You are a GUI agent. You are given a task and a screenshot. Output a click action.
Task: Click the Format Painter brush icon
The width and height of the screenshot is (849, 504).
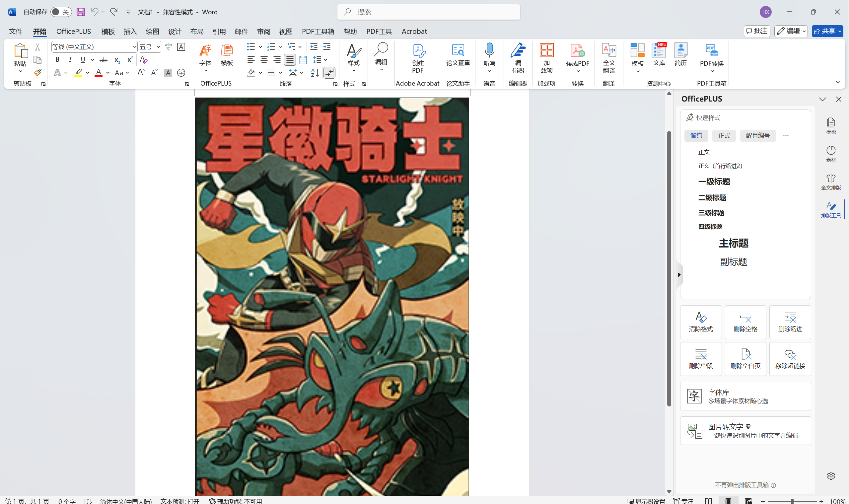(37, 72)
